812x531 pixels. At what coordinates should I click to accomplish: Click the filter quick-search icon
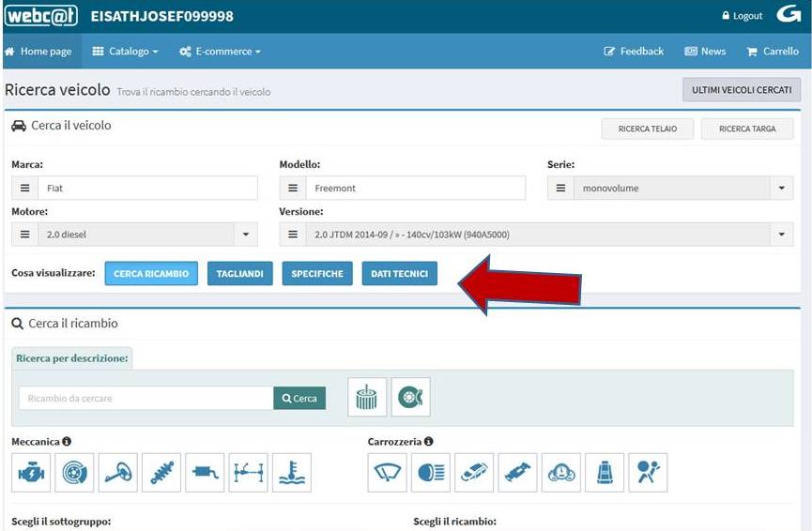(367, 397)
